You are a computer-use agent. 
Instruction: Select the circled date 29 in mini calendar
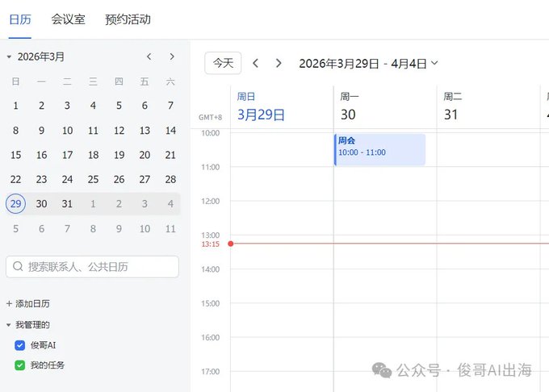pos(16,203)
